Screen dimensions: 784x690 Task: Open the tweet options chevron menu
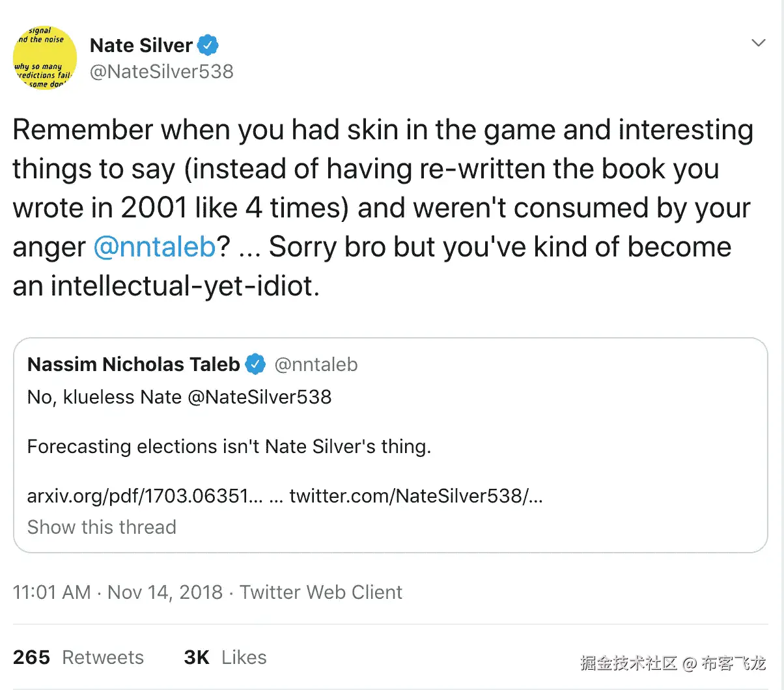click(x=758, y=44)
